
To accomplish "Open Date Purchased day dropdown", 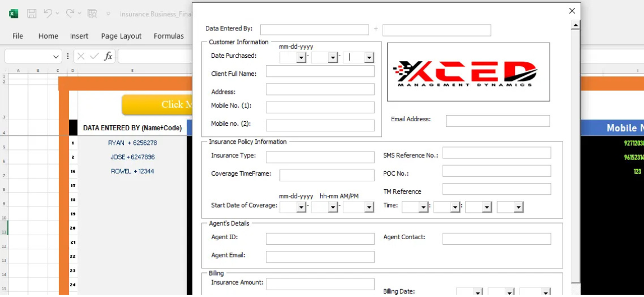I will 333,57.
